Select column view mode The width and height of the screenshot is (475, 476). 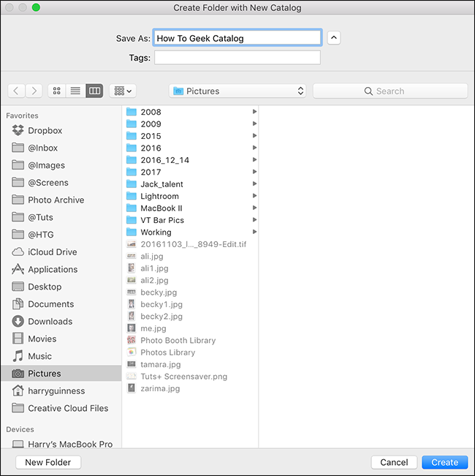pyautogui.click(x=94, y=91)
